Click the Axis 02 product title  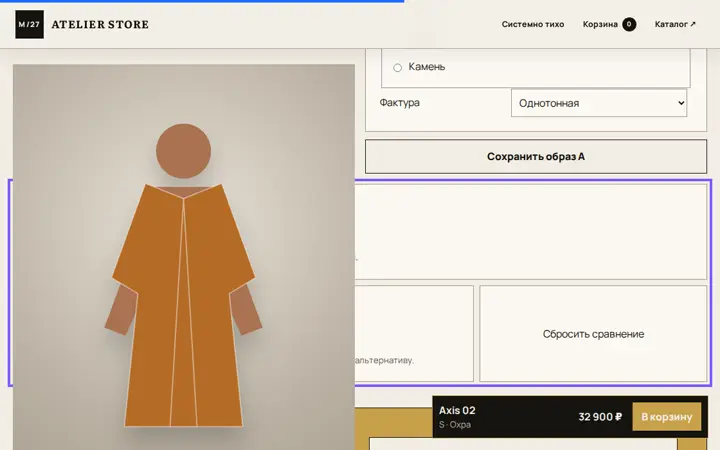click(457, 411)
